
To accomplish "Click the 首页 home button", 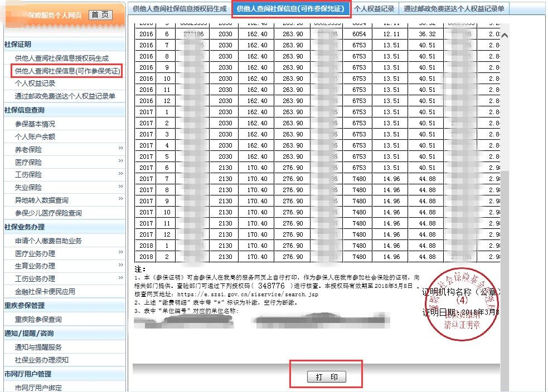I will click(100, 15).
